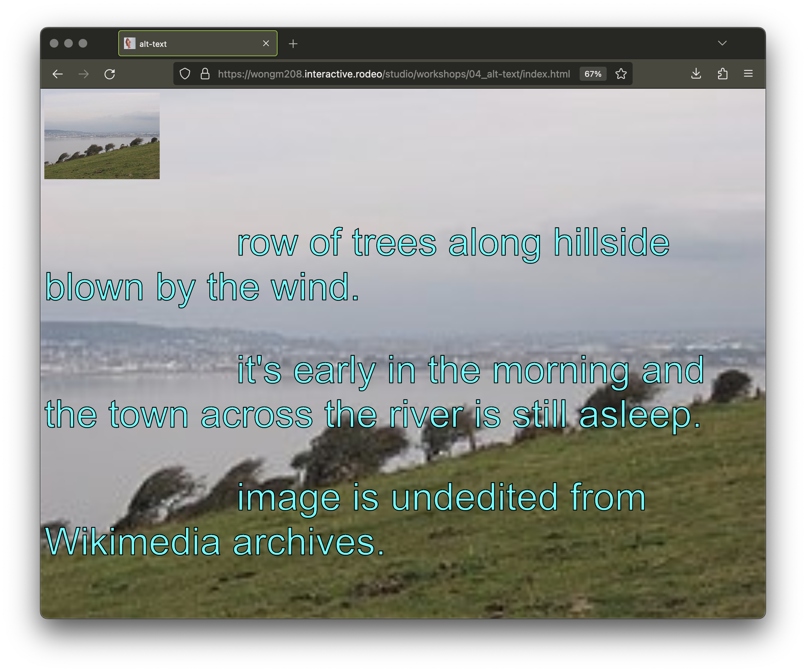This screenshot has height=672, width=806.
Task: Click the 'town across the river' text line
Action: [x=372, y=415]
